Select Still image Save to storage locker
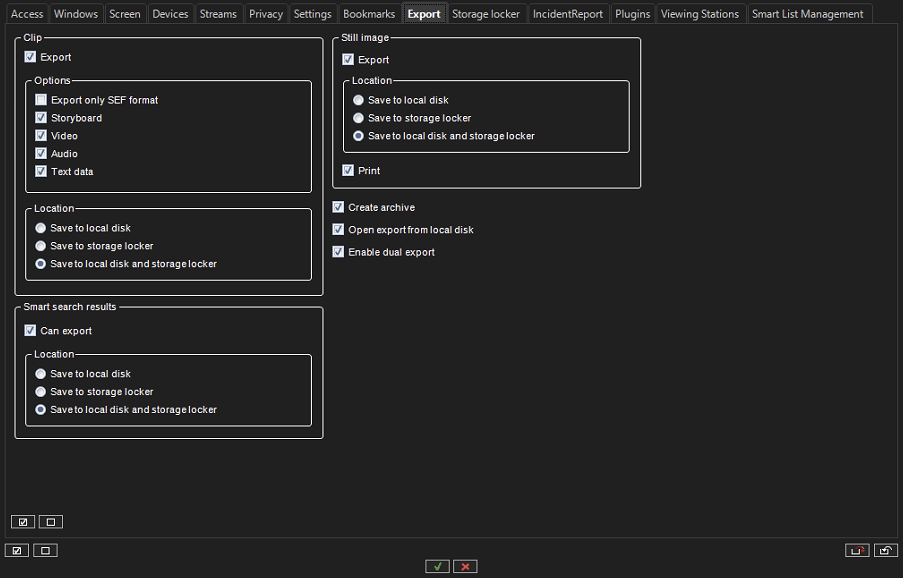 [358, 118]
